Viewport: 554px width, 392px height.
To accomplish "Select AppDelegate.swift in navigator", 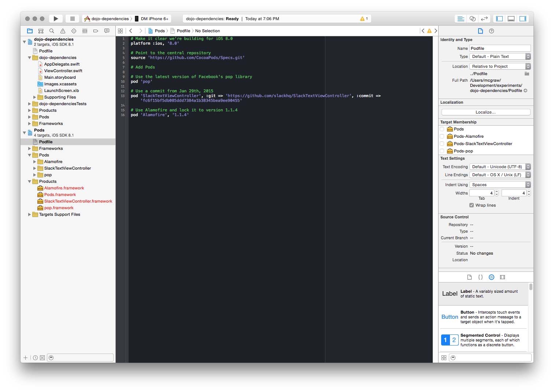I will click(x=62, y=64).
